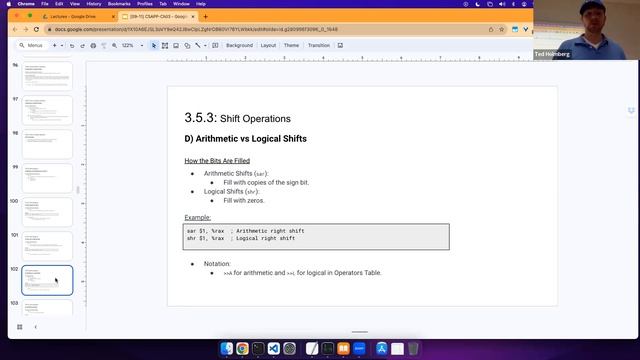Image resolution: width=640 pixels, height=360 pixels.
Task: Open a new Chrome tab
Action: point(205,16)
